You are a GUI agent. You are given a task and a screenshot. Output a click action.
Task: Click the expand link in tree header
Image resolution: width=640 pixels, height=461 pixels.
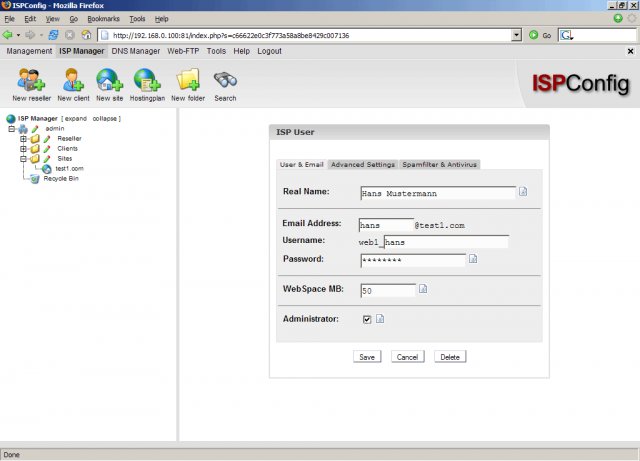point(76,119)
